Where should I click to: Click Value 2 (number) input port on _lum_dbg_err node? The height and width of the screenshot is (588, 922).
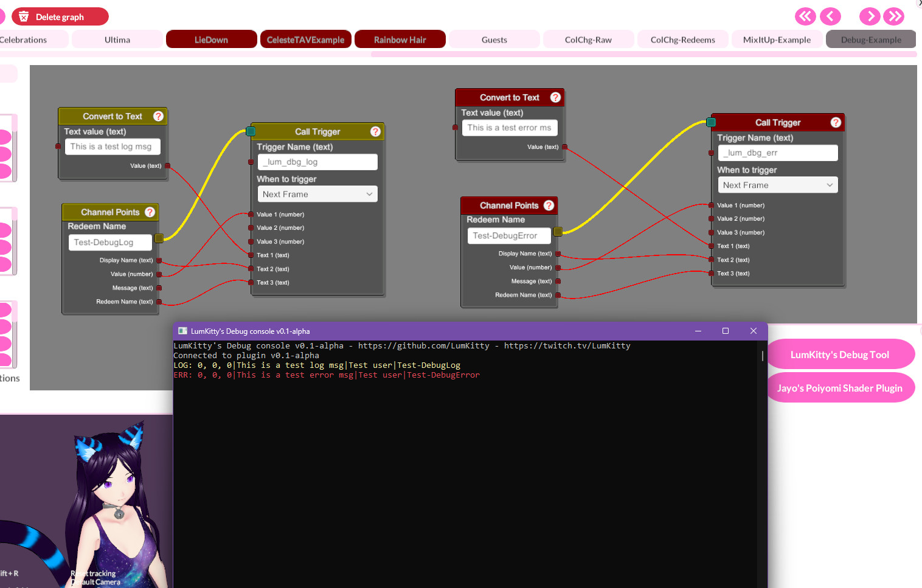click(711, 218)
